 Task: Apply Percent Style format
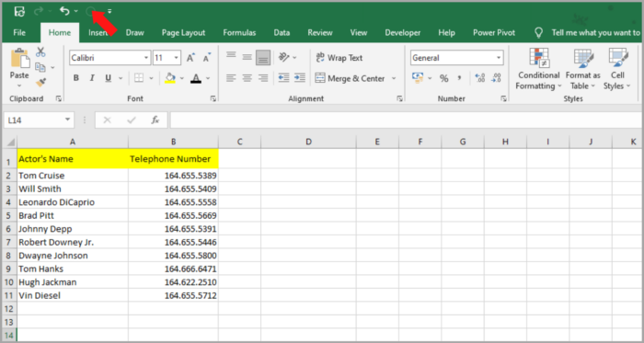pyautogui.click(x=444, y=78)
